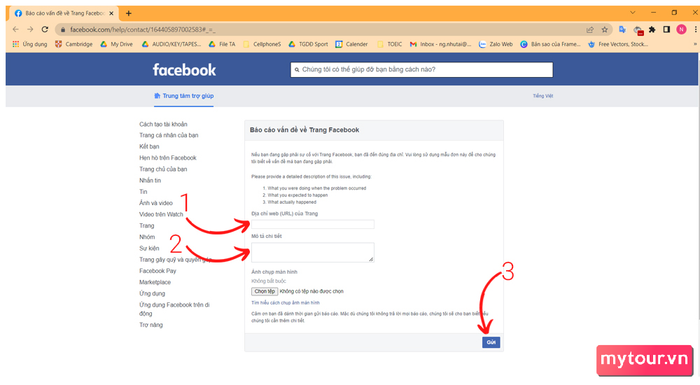
Task: Open the Nhóm help topic
Action: 147,237
